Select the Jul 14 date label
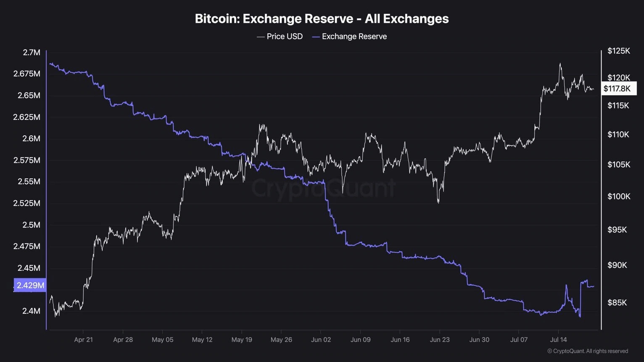Viewport: 644px width, 362px height. click(x=559, y=340)
